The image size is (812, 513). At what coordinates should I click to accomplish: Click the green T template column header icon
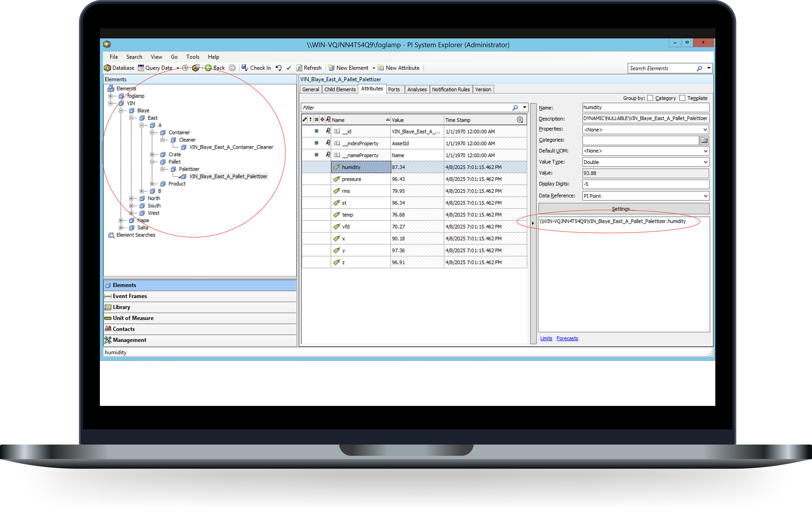[x=316, y=120]
